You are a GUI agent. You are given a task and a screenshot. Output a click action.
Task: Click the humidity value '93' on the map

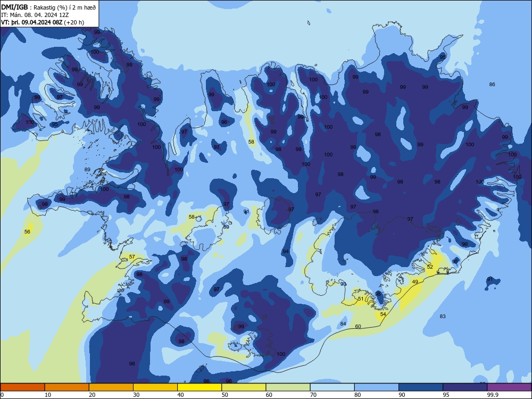point(343,284)
